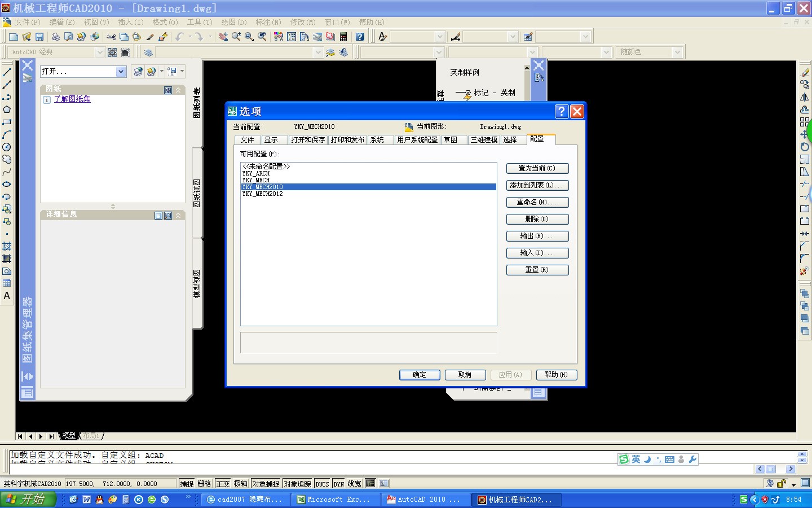
Task: Open the text style dropdown
Action: (x=440, y=37)
